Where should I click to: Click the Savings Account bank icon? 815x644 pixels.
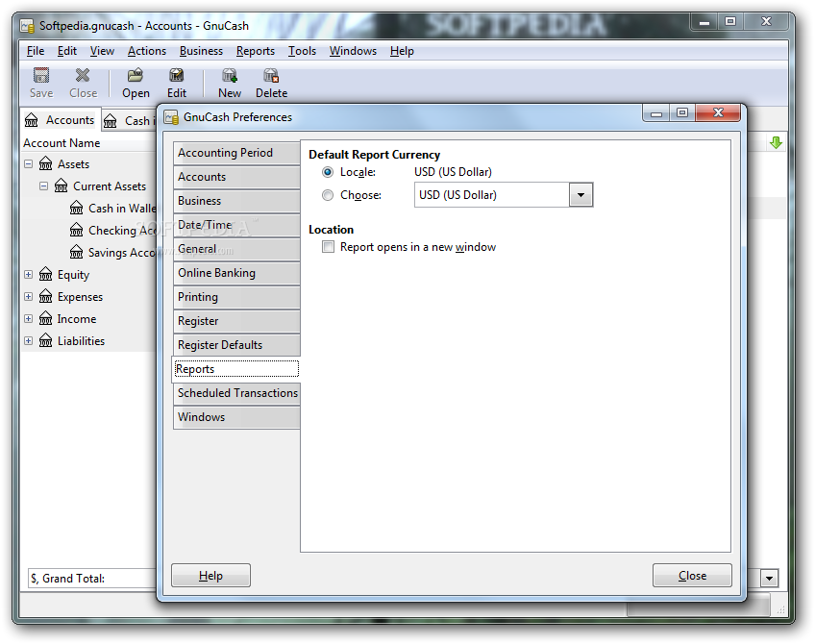click(77, 252)
